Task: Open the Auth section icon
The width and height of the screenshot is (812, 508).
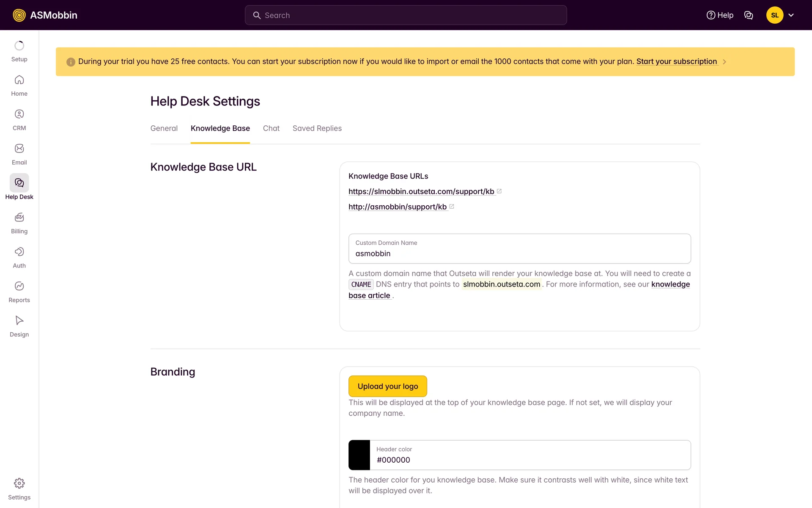Action: (x=19, y=252)
